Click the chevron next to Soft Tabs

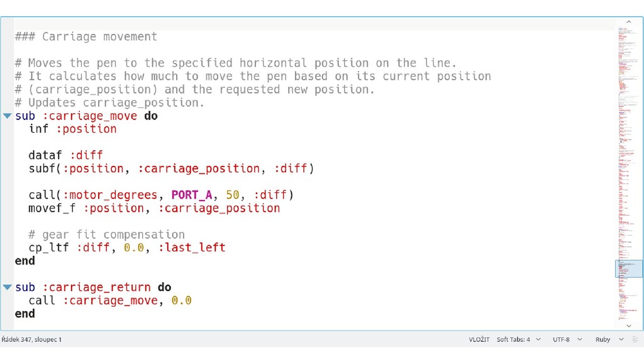pyautogui.click(x=538, y=339)
